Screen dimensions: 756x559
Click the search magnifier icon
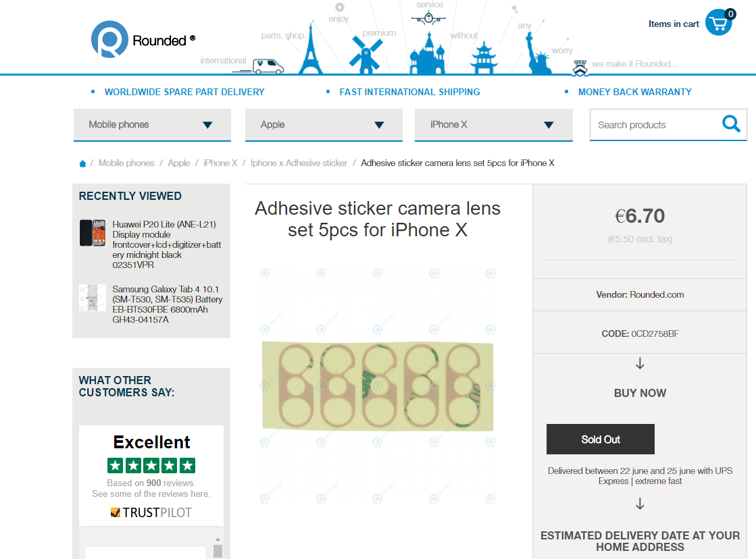click(x=731, y=124)
